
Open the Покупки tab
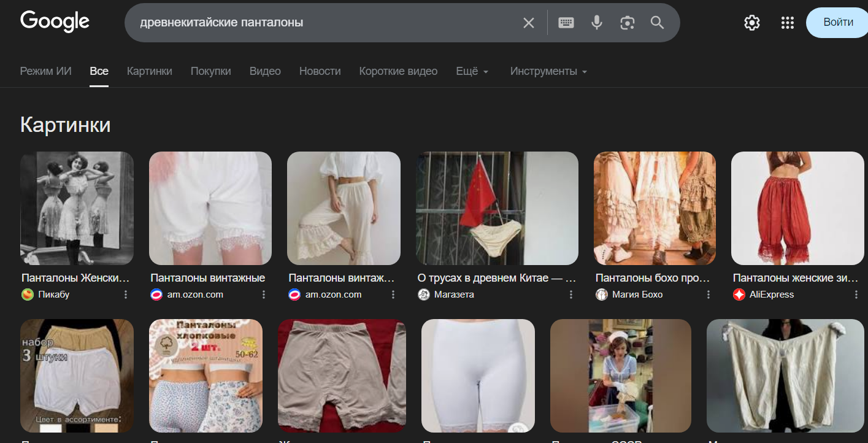(x=211, y=71)
